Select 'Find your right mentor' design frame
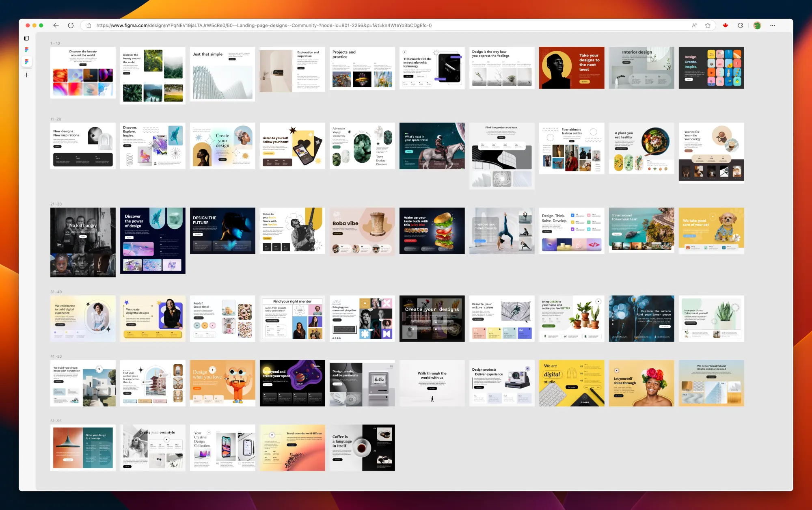Image resolution: width=812 pixels, height=510 pixels. [x=292, y=318]
